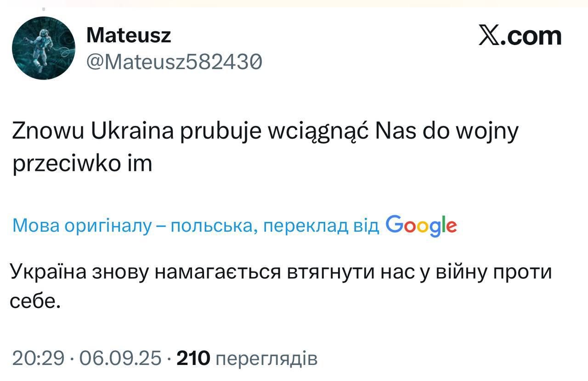588x381 pixels.
Task: Click the X logo glyph
Action: 489,35
